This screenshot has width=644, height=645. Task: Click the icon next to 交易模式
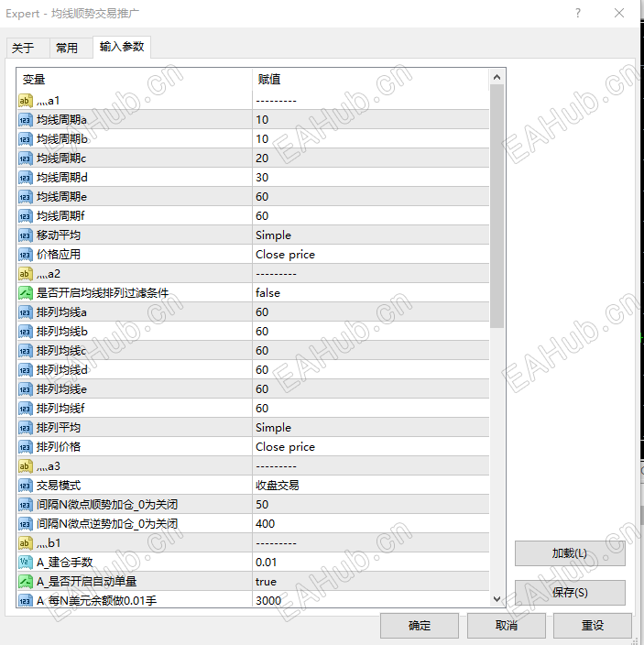pos(25,486)
